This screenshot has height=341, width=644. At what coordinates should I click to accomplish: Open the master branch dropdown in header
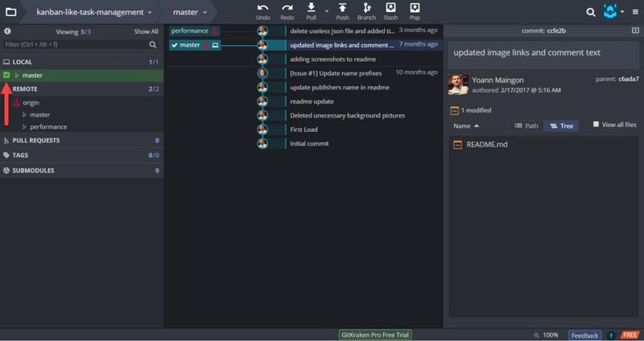click(190, 12)
